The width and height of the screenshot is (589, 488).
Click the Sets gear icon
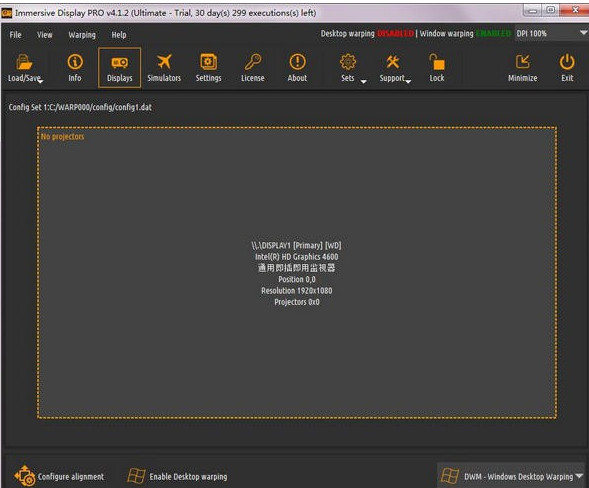[x=348, y=62]
